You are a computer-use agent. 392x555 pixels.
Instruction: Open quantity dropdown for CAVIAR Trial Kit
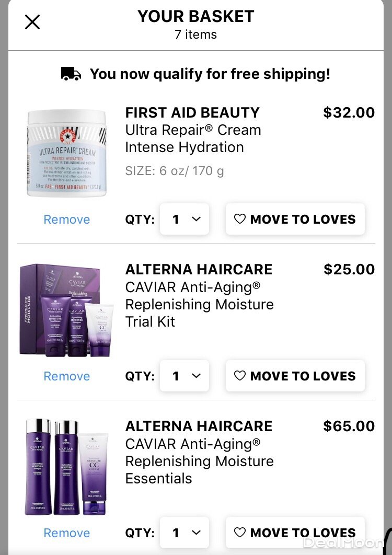tap(185, 376)
